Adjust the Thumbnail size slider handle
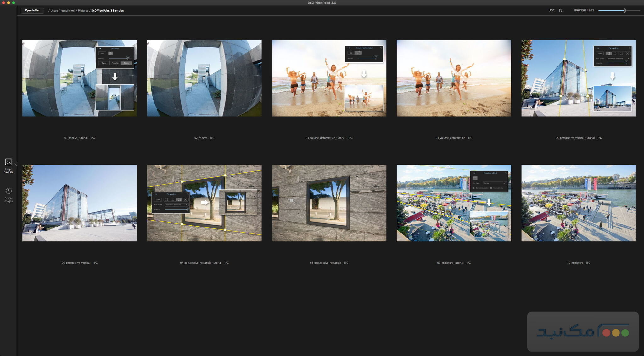Screen dimensions: 644x356 click(624, 10)
